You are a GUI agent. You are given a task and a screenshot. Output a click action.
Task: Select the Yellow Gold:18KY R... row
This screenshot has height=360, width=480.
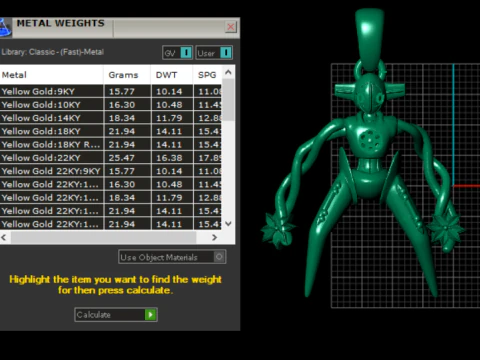[x=110, y=145]
